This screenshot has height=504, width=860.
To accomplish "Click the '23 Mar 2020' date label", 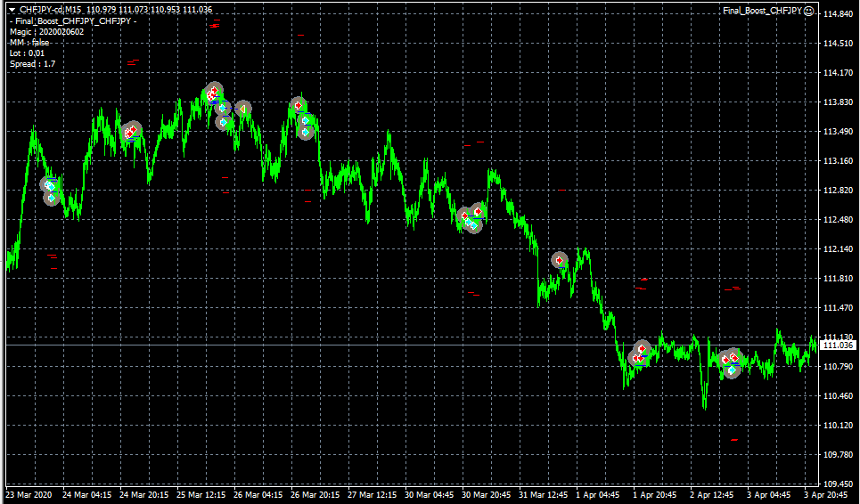I will point(29,495).
